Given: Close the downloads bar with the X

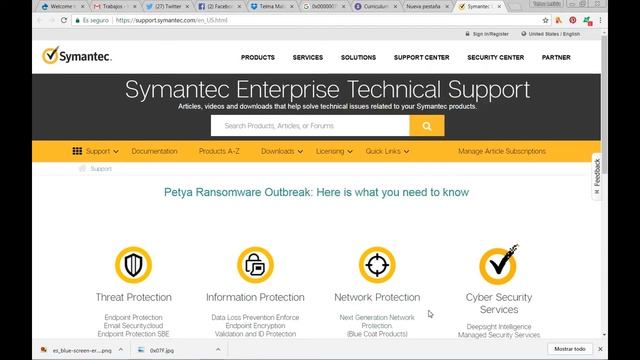Looking at the screenshot, I should click(x=600, y=349).
